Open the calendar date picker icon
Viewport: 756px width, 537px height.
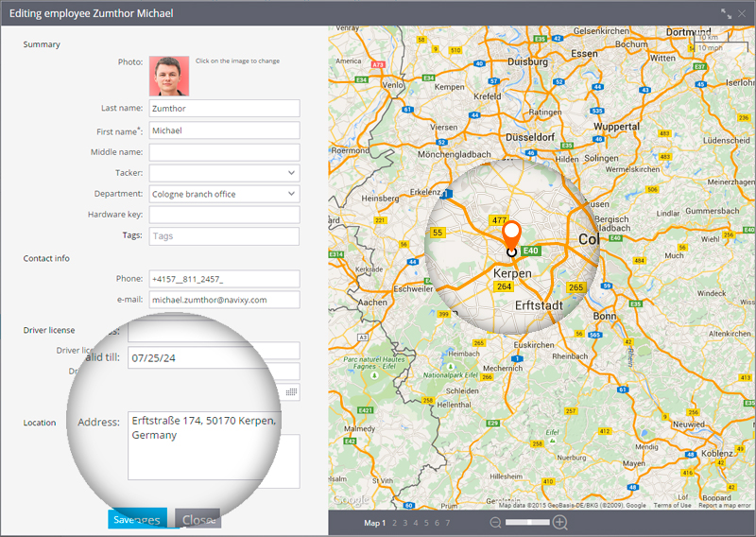pos(291,391)
